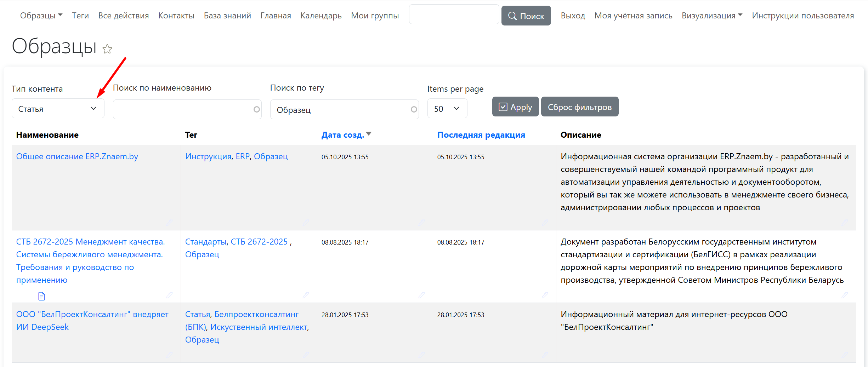This screenshot has height=367, width=868.
Task: Click the sort arrow beside Дата созд.
Action: coord(369,134)
